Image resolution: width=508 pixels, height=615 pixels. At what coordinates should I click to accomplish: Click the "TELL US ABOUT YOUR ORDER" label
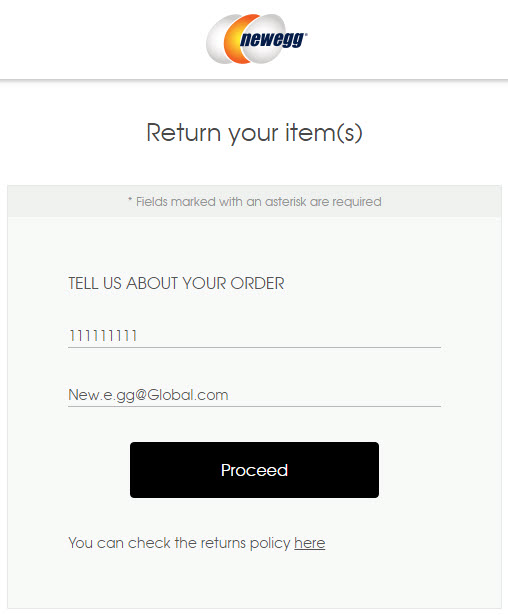pyautogui.click(x=176, y=283)
